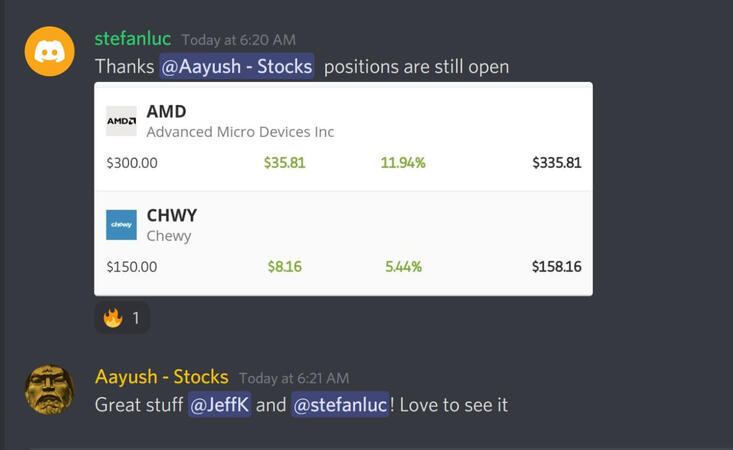Click the $158.16 CHWY total value
Image resolution: width=733 pixels, height=450 pixels.
(556, 267)
